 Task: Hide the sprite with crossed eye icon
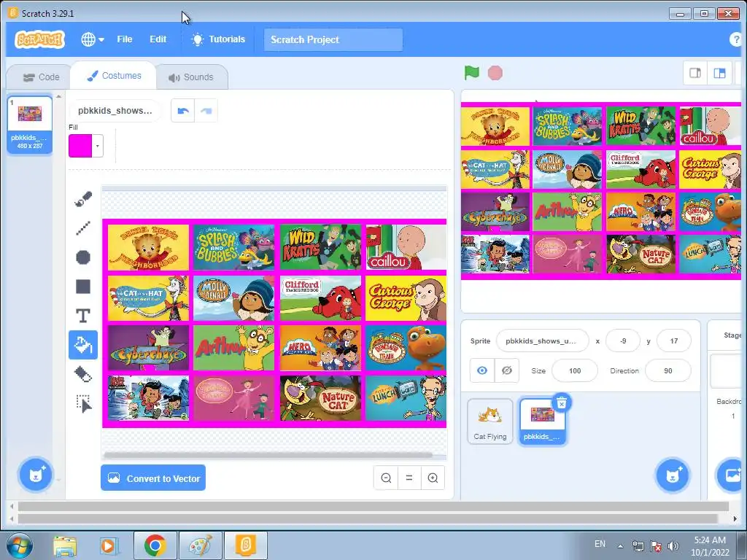[x=506, y=370]
